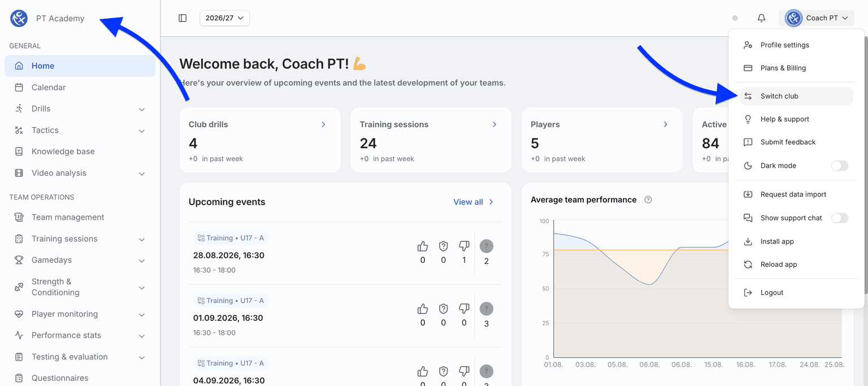Click question-mark badge on 28.08.2026 event

point(487,246)
